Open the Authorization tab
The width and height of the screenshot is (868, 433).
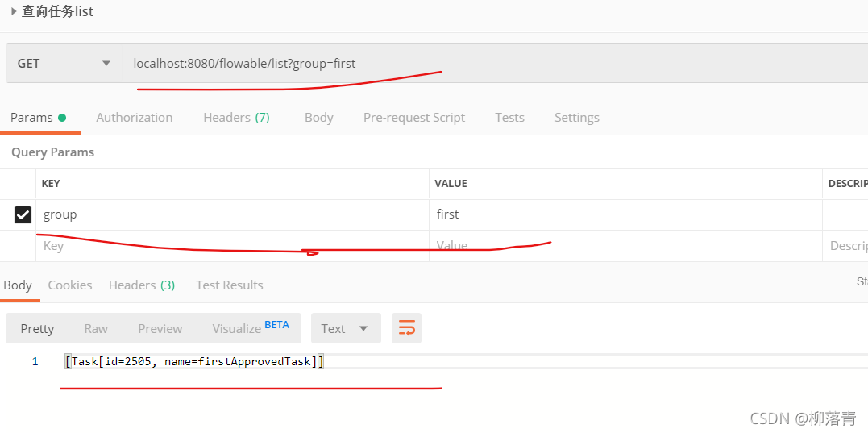click(x=135, y=118)
